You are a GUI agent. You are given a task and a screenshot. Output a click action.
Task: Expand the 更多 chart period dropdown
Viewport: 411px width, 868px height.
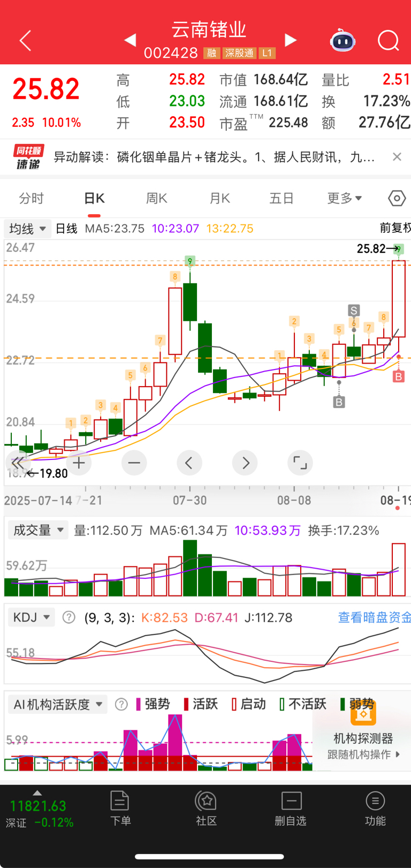pos(345,199)
